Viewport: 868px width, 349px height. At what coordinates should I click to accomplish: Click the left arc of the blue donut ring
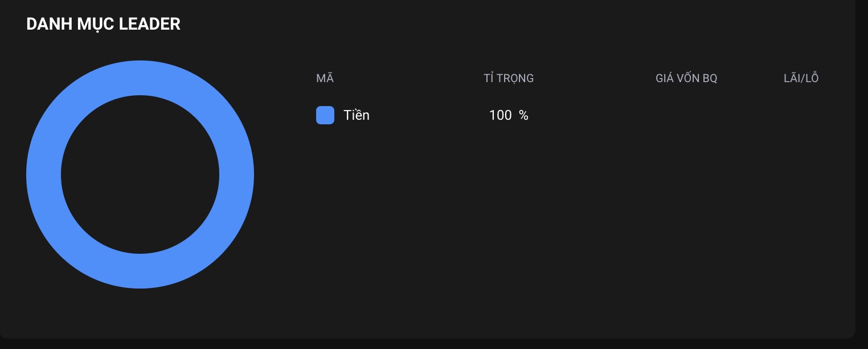click(x=43, y=174)
